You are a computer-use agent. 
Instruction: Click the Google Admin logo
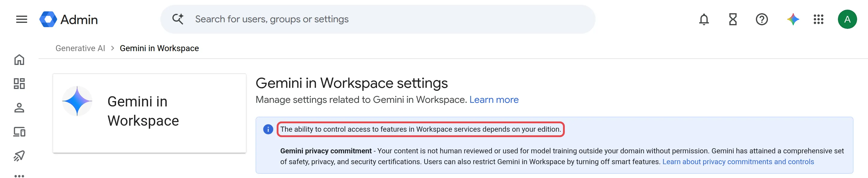(x=68, y=19)
